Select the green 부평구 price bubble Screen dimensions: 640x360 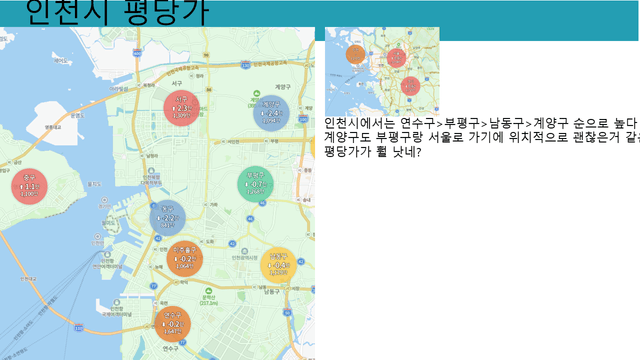(x=256, y=184)
